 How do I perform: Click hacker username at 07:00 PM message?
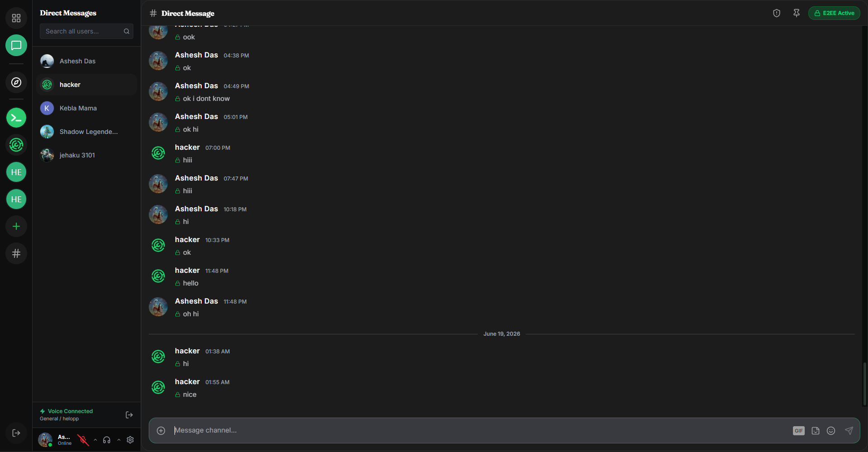tap(187, 147)
